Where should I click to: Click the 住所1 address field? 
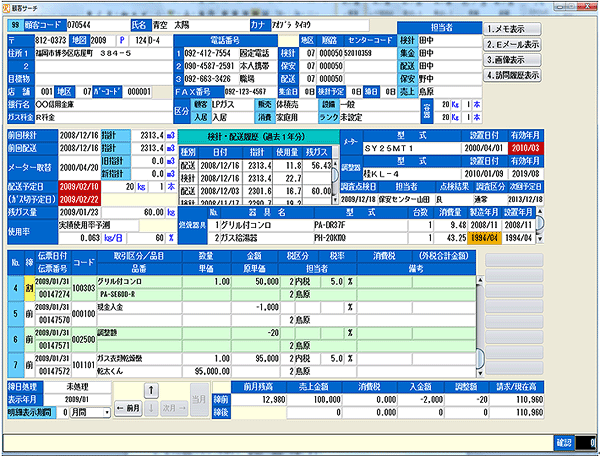(103, 53)
